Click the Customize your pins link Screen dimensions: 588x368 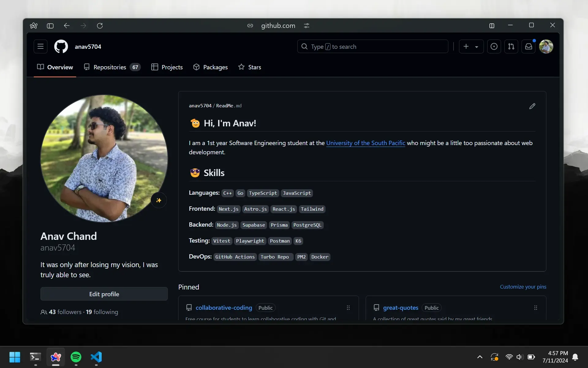pyautogui.click(x=523, y=287)
